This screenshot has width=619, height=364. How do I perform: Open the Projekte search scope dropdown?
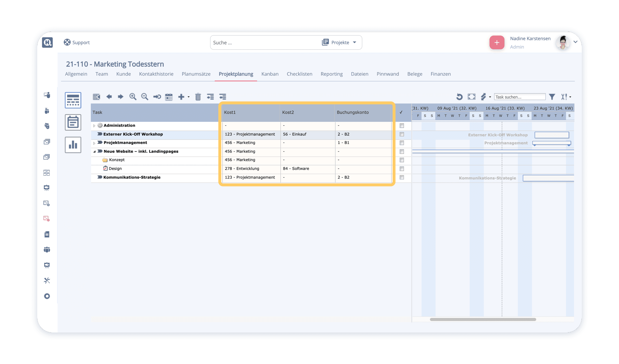[340, 42]
